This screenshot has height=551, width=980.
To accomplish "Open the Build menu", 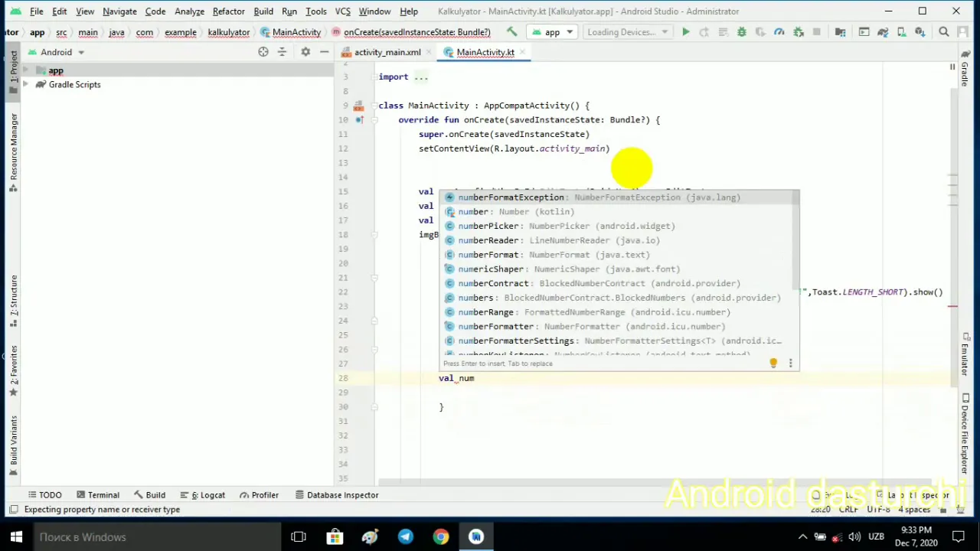I will click(263, 11).
